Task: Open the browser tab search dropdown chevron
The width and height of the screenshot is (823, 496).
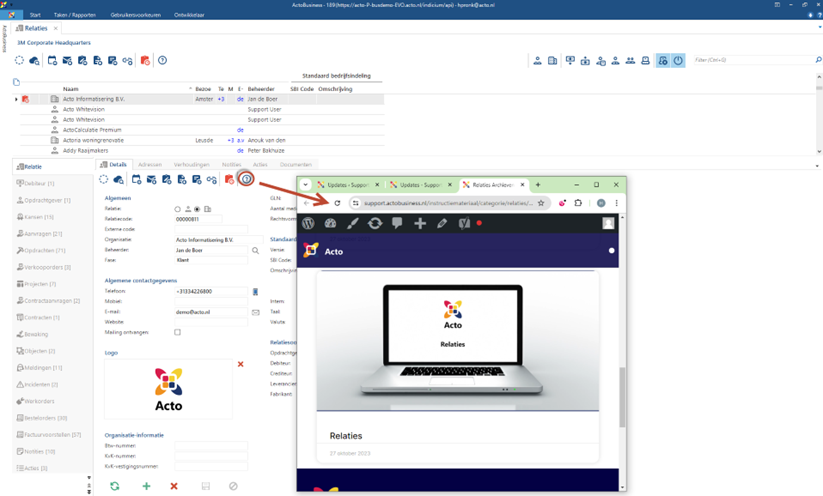Action: [305, 185]
